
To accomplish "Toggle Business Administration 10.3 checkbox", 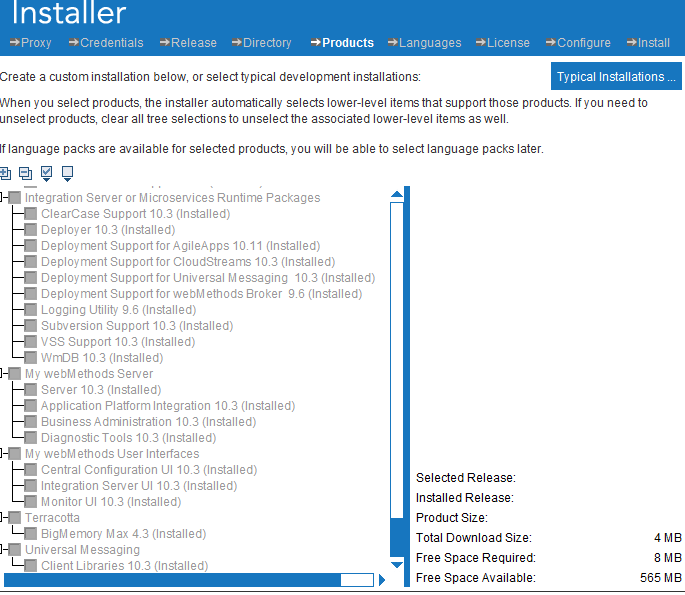I will (31, 422).
